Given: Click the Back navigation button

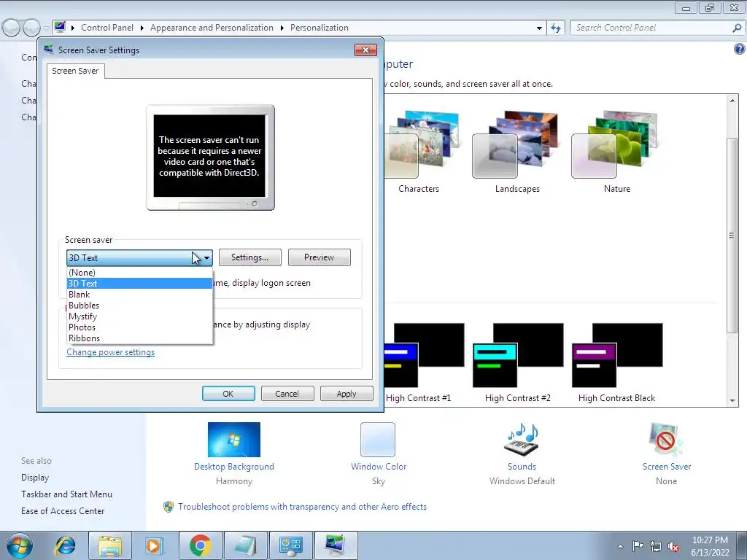Looking at the screenshot, I should [11, 28].
